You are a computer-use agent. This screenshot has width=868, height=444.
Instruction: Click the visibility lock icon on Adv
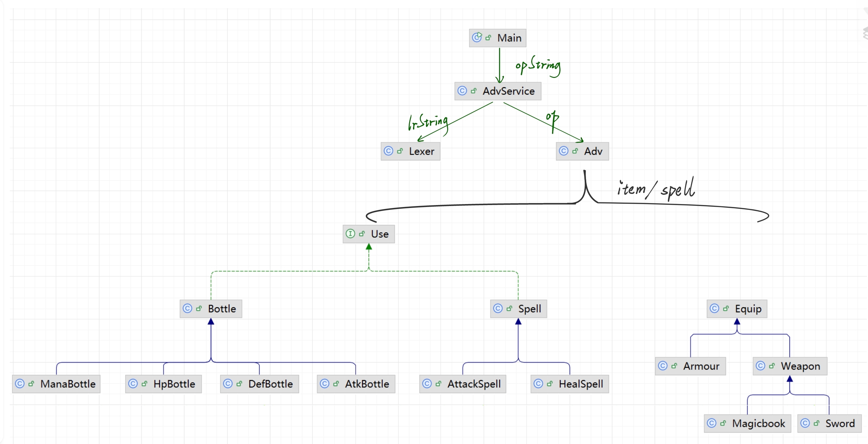tap(575, 151)
